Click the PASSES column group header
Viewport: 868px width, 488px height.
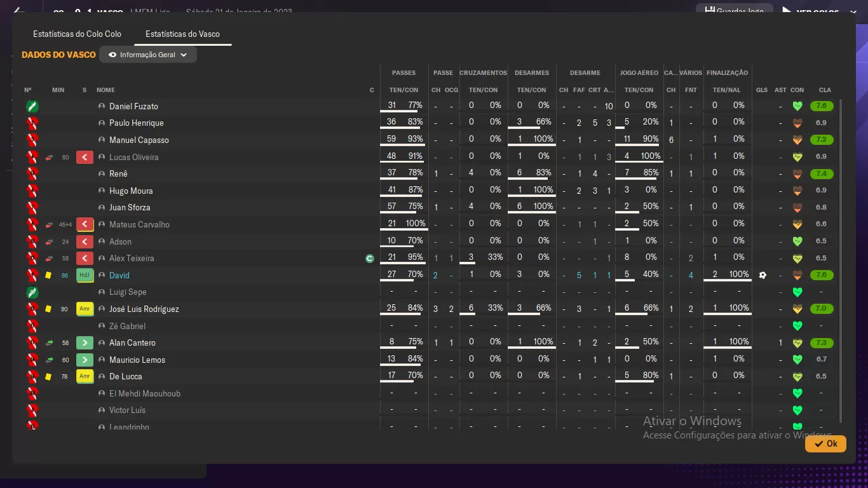(403, 73)
